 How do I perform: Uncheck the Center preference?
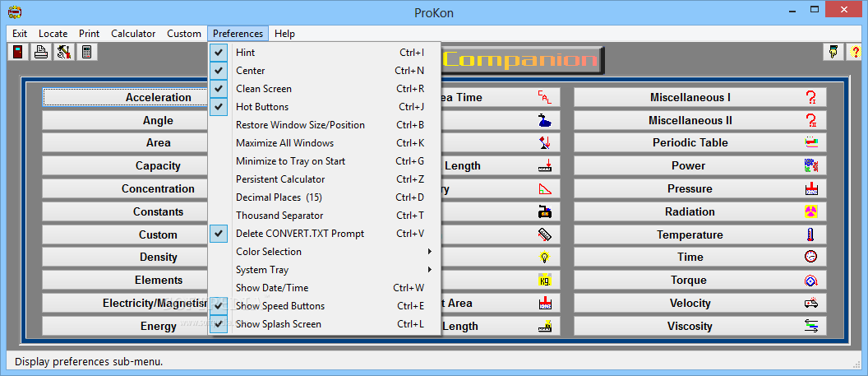(219, 70)
